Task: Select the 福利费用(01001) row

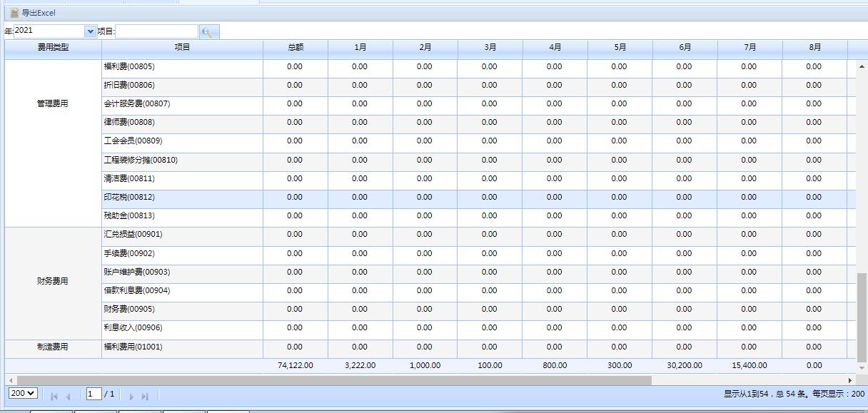Action: coord(478,347)
